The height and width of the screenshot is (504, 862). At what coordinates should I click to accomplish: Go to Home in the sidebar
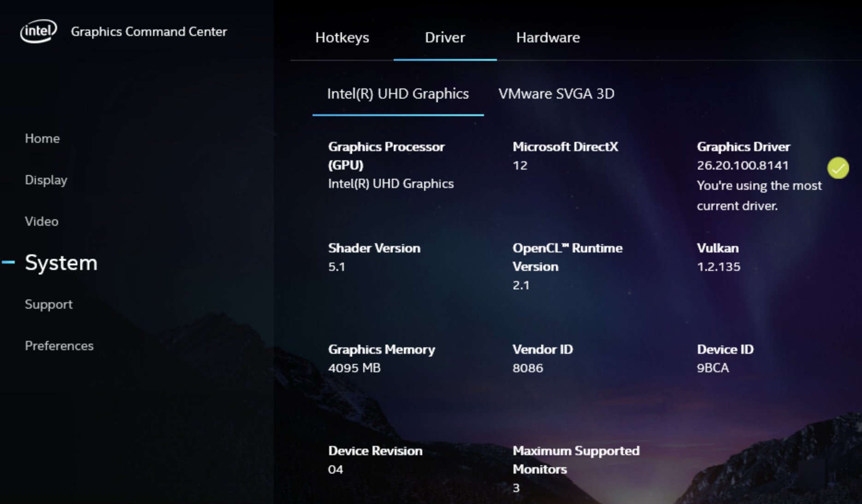click(x=42, y=138)
